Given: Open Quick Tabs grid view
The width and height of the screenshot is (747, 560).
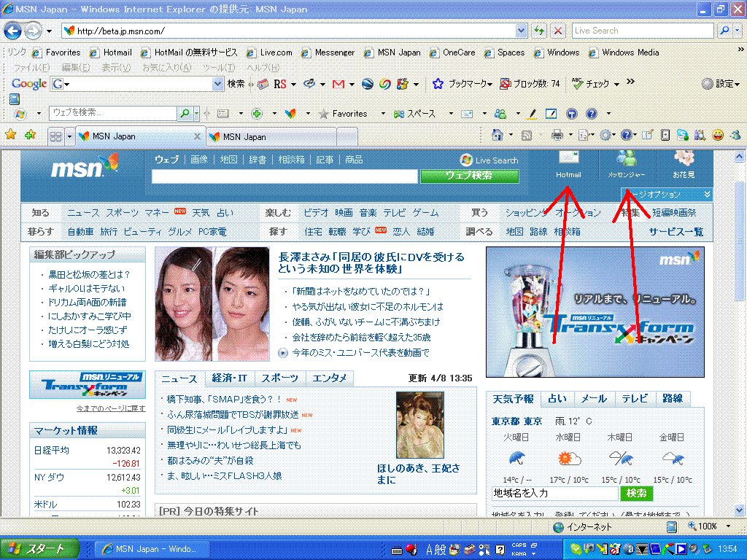Looking at the screenshot, I should (55, 136).
